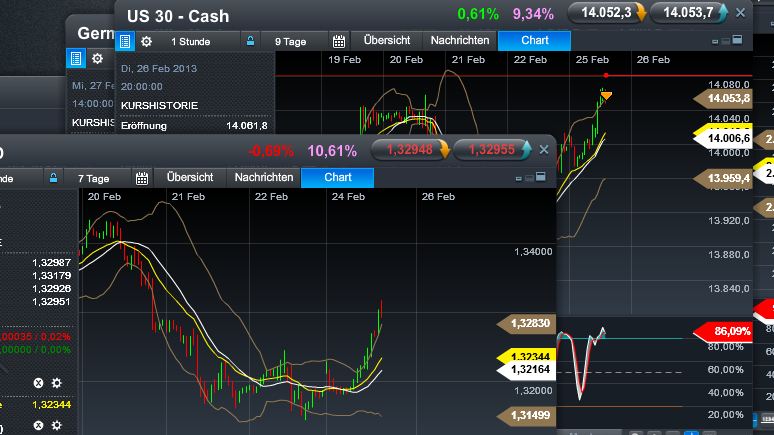
Task: Close the US 30 - Cash window
Action: [x=740, y=13]
